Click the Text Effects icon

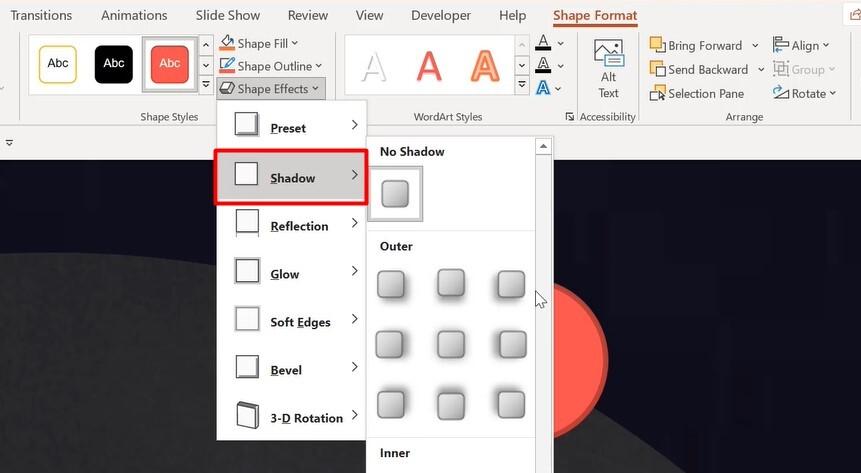point(543,87)
